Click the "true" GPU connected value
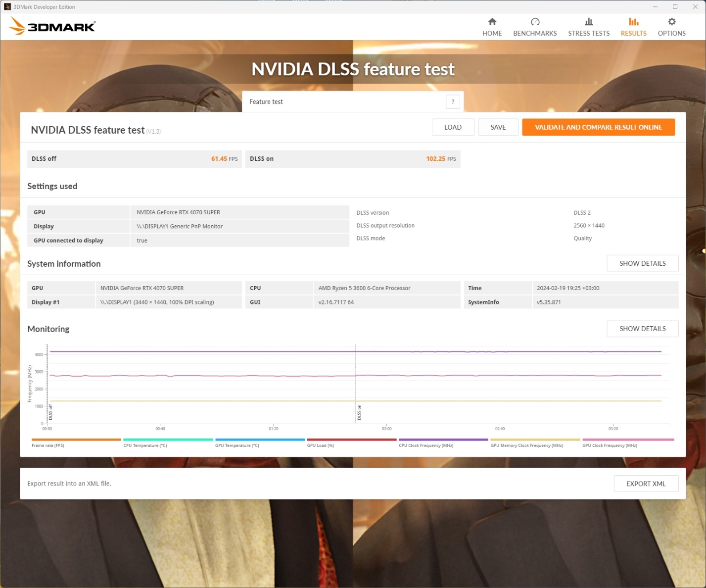 [142, 241]
